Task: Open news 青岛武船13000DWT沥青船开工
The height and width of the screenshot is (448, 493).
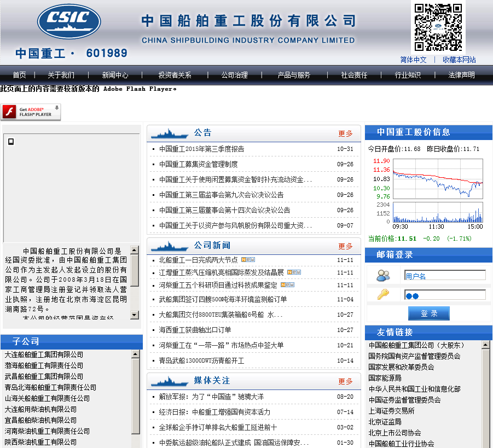Action: coord(201,360)
